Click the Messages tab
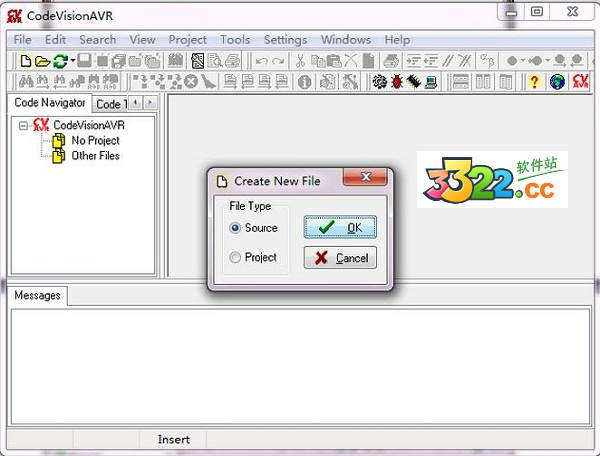The image size is (600, 456). click(37, 295)
